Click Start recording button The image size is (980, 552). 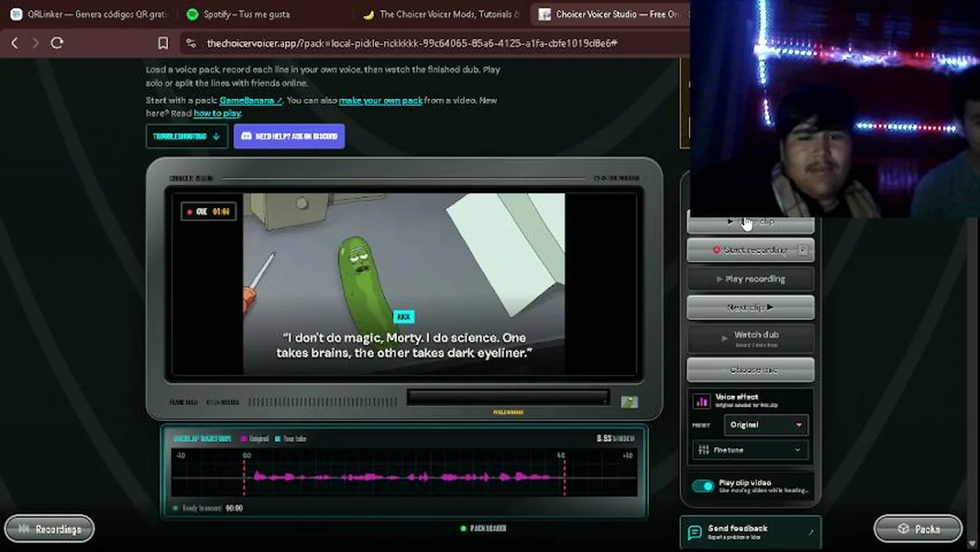click(751, 250)
